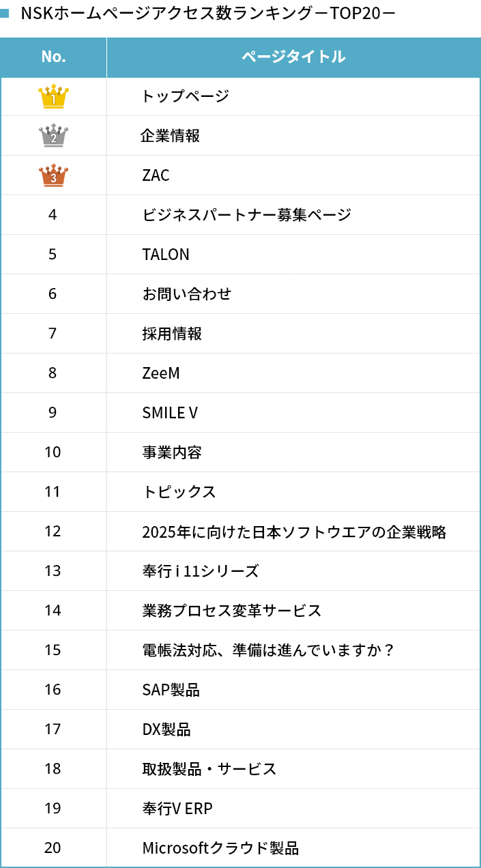Click the ページタイトル column header
Screen dimensions: 481x868
pyautogui.click(x=293, y=57)
